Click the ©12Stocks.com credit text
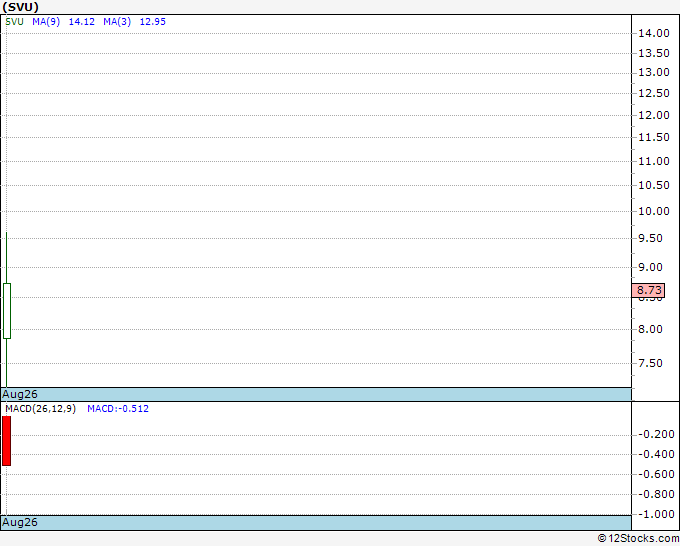 638,538
